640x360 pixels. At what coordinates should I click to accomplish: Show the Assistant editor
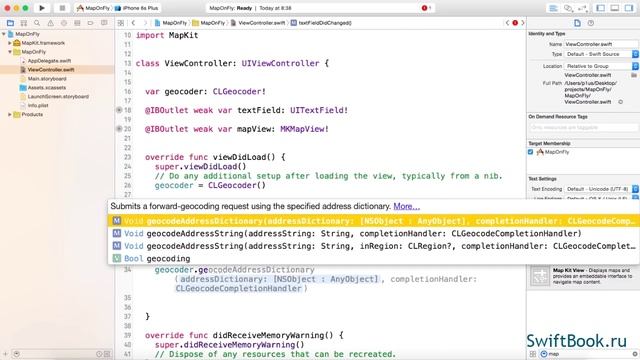568,8
